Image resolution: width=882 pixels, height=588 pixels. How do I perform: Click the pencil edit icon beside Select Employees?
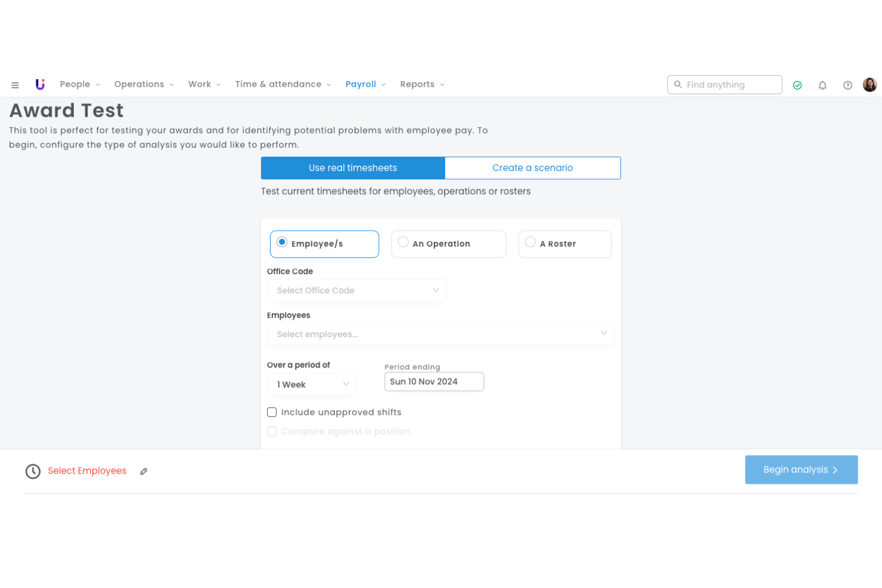144,471
